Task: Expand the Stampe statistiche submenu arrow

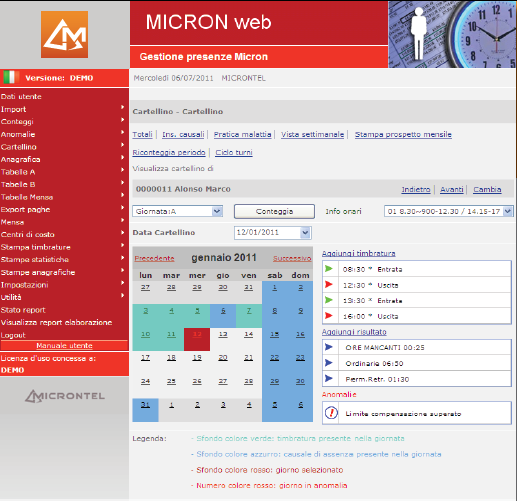Action: click(123, 258)
